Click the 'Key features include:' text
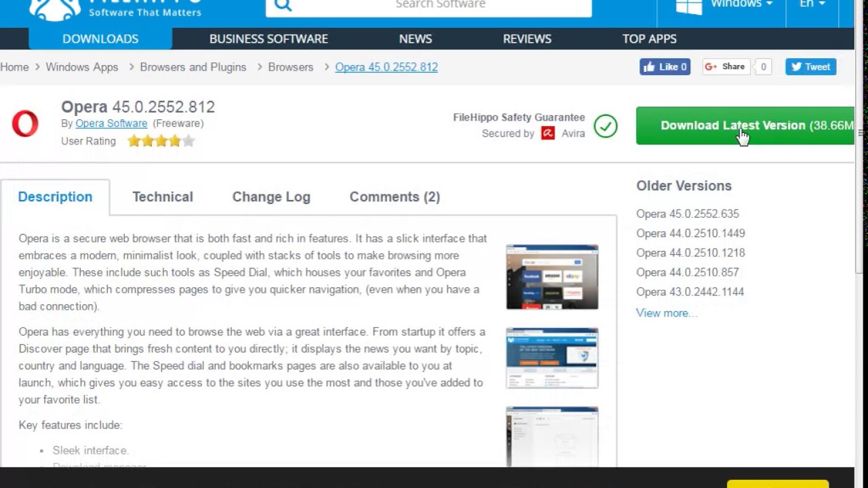 pyautogui.click(x=71, y=425)
